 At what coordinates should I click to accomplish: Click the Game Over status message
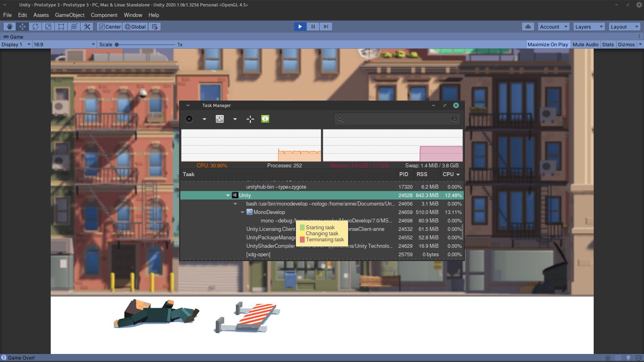pyautogui.click(x=21, y=358)
